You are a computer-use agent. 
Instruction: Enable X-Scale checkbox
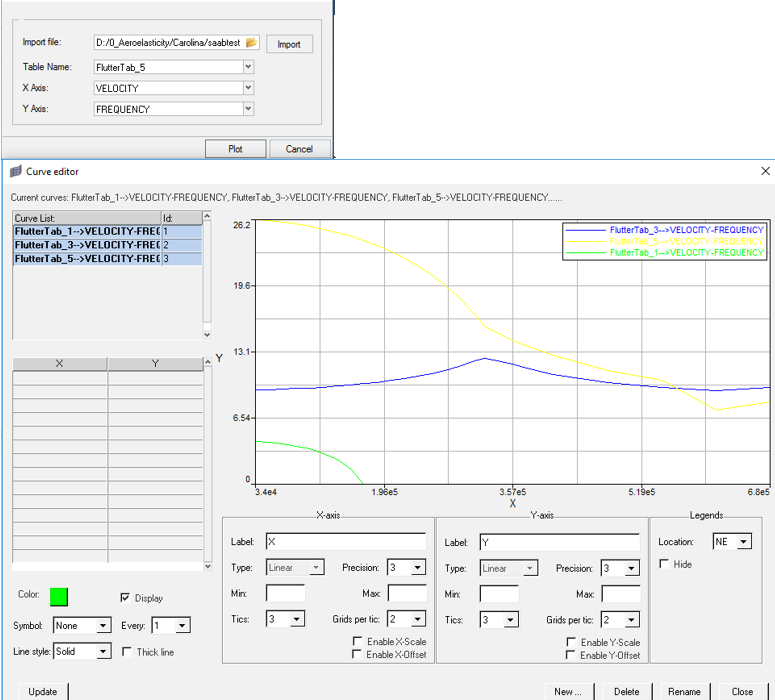[x=358, y=641]
